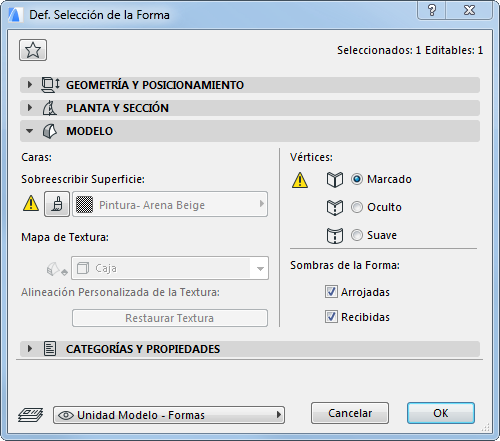Click the Seleccionados: 1 Editables: 1 text
500x441 pixels.
pyautogui.click(x=410, y=50)
